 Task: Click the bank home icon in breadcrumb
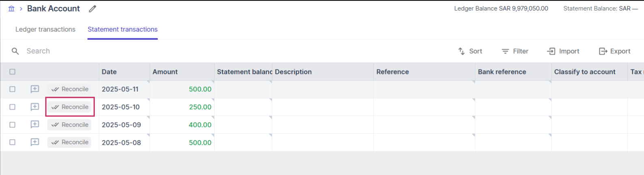point(11,9)
